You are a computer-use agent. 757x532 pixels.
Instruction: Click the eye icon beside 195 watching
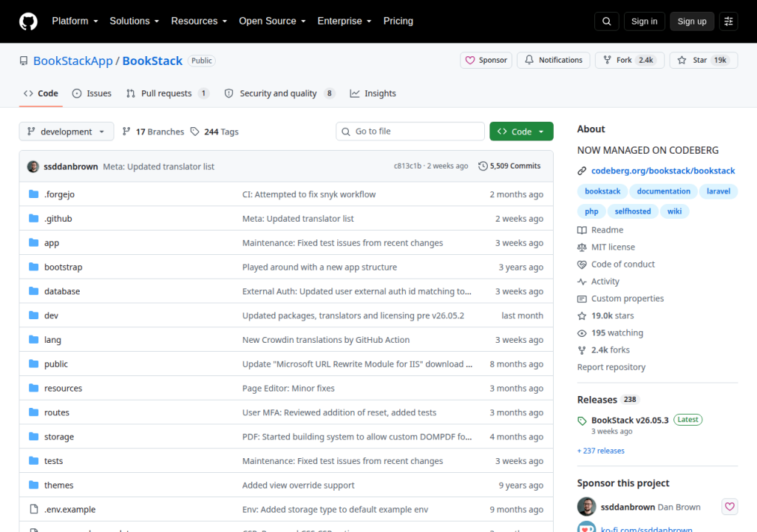pyautogui.click(x=582, y=333)
